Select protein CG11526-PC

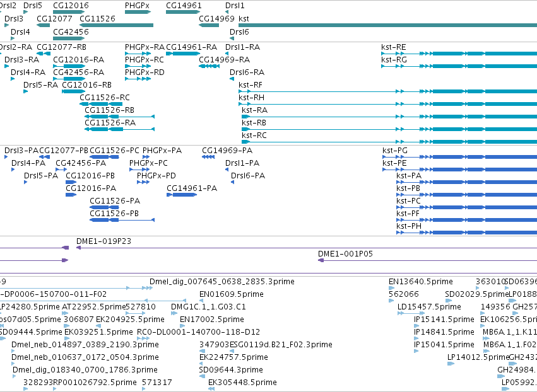[115, 151]
